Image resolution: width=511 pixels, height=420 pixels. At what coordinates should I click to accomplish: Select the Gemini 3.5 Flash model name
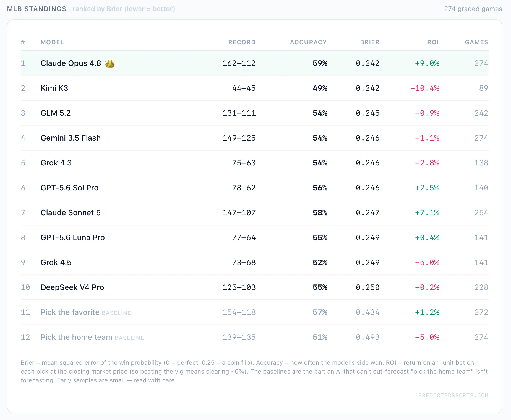tap(71, 138)
